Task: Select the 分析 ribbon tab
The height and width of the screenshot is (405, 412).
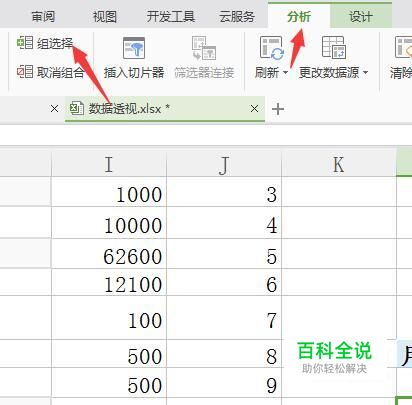Action: click(299, 16)
